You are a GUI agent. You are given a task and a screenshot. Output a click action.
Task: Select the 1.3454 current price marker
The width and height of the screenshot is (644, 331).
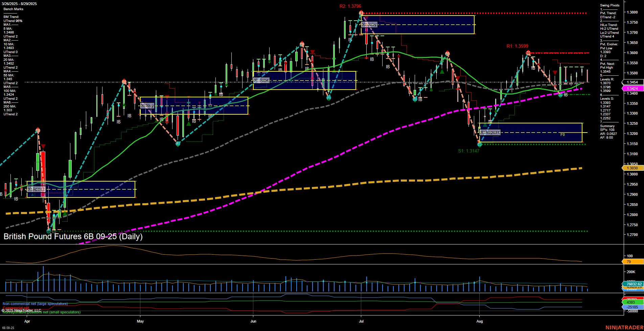point(632,82)
